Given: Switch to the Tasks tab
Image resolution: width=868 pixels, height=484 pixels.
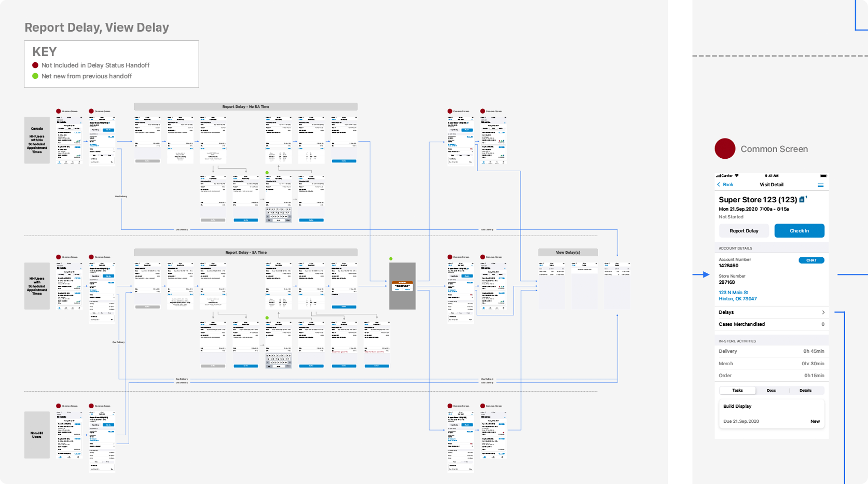Looking at the screenshot, I should [x=737, y=391].
